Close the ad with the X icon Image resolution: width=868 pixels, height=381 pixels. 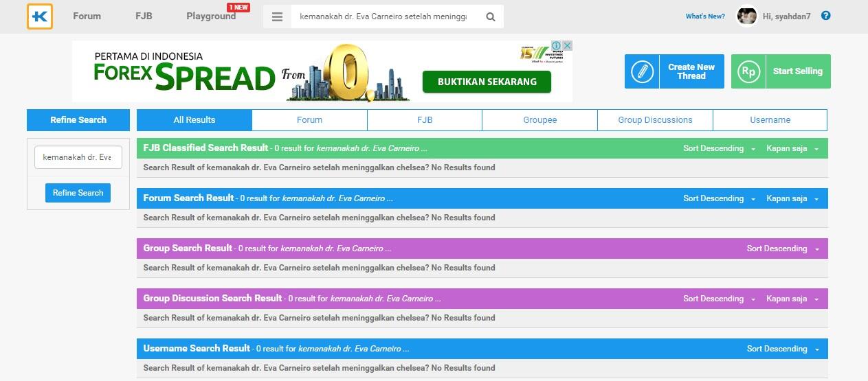click(568, 45)
